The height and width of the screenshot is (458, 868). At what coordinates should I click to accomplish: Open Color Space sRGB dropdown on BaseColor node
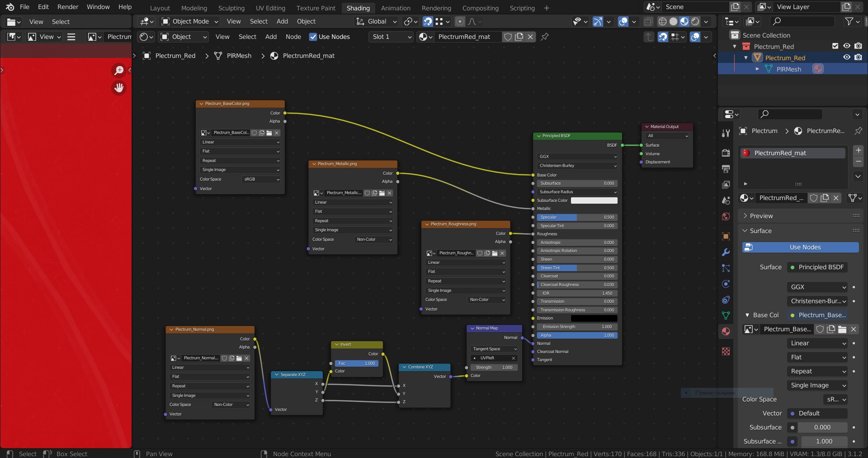pyautogui.click(x=261, y=179)
